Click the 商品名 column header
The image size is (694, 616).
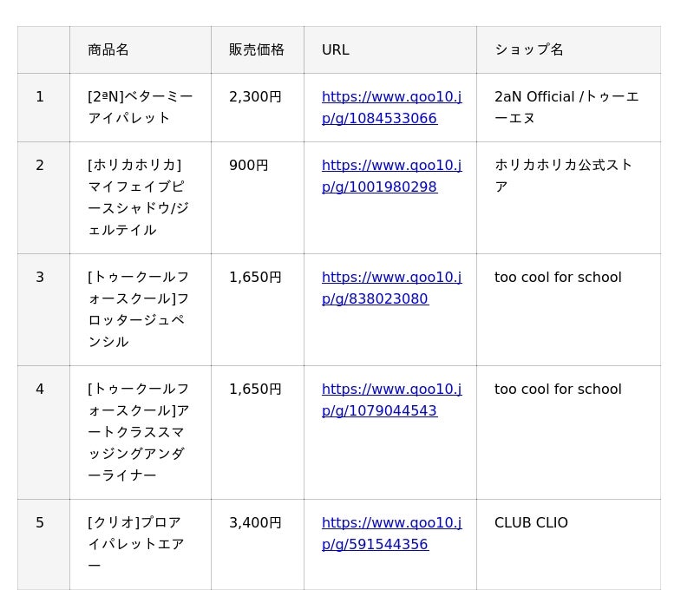(108, 49)
